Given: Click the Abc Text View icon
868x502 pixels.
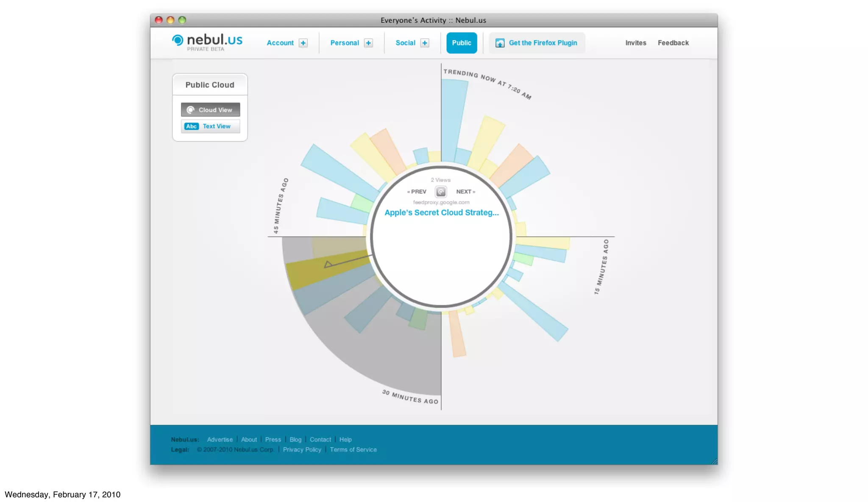Looking at the screenshot, I should [192, 126].
